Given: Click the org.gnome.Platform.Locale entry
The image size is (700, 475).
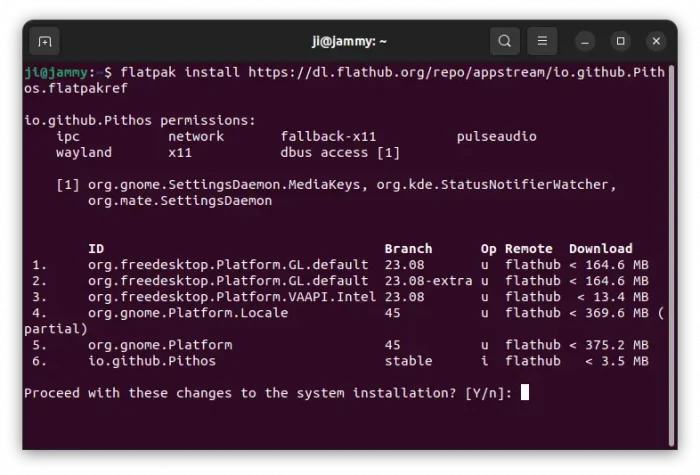Looking at the screenshot, I should [x=187, y=313].
